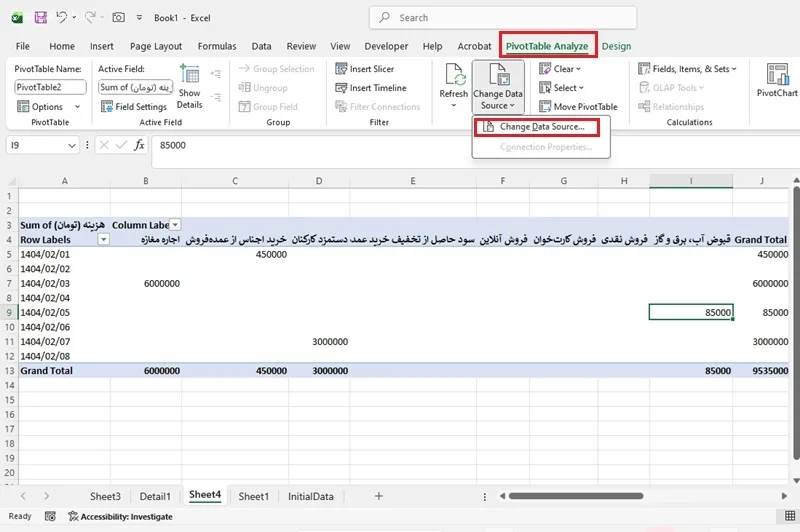Click the Redo arrow icon
This screenshot has width=800, height=532.
click(x=90, y=17)
